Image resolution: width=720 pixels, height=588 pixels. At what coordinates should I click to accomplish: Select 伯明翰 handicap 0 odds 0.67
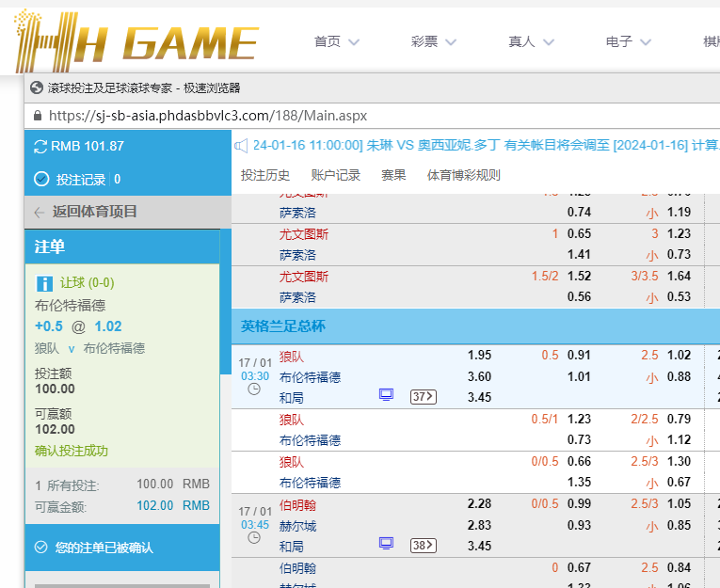[x=579, y=568]
